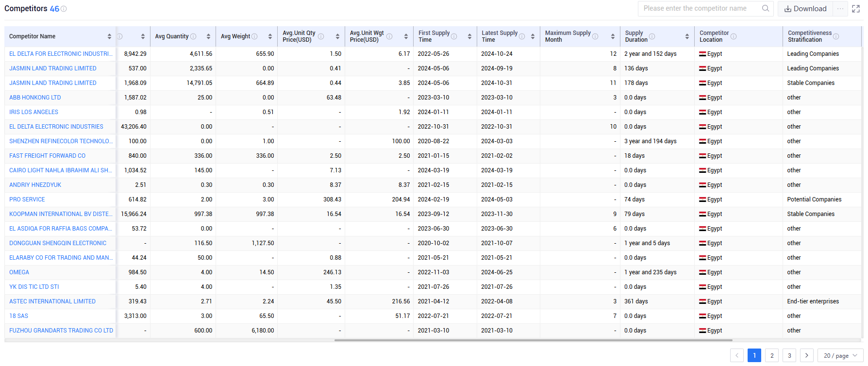Select page 1 in pagination

pyautogui.click(x=754, y=355)
